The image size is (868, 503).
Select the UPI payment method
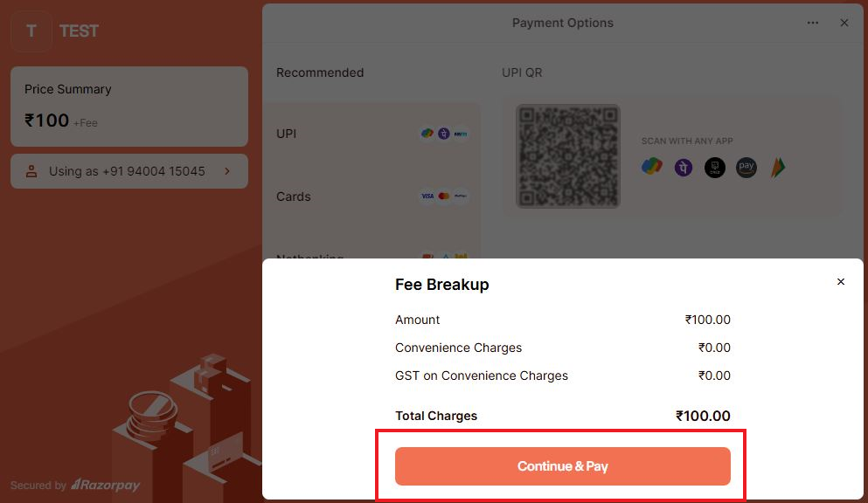click(372, 134)
